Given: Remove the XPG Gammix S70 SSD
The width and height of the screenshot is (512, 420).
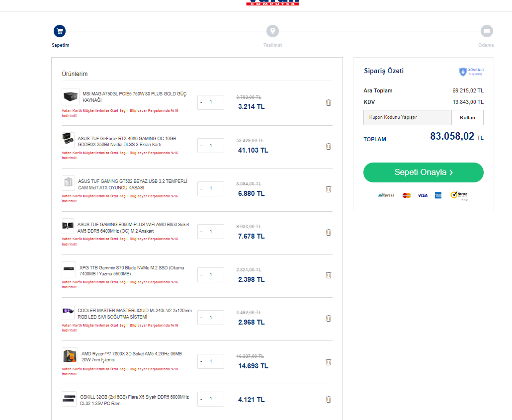Looking at the screenshot, I should tap(328, 275).
